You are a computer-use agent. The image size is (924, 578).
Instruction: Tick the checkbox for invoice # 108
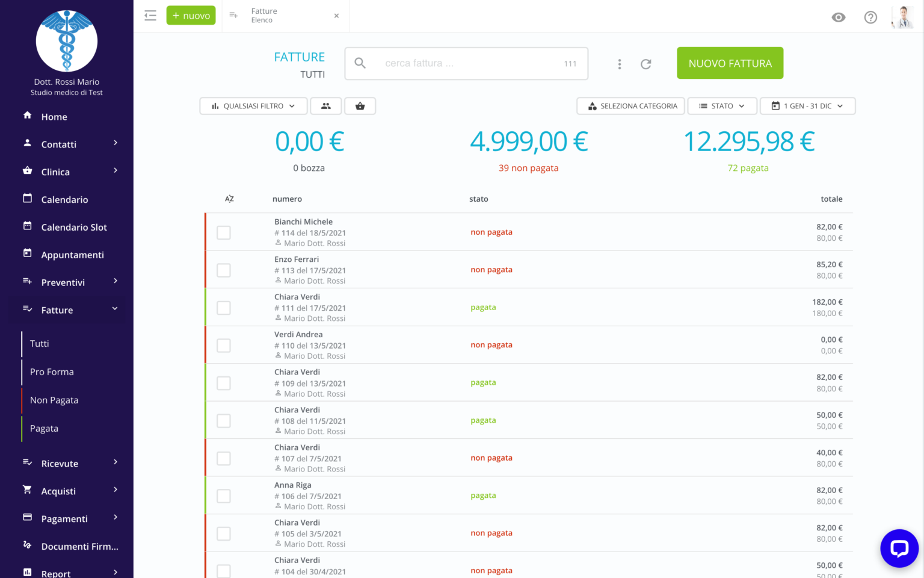[x=223, y=420]
